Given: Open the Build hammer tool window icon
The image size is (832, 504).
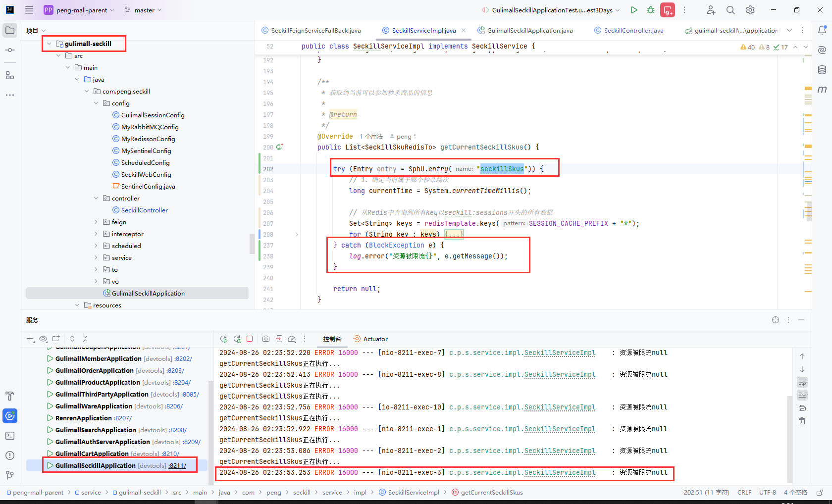Looking at the screenshot, I should [x=10, y=396].
